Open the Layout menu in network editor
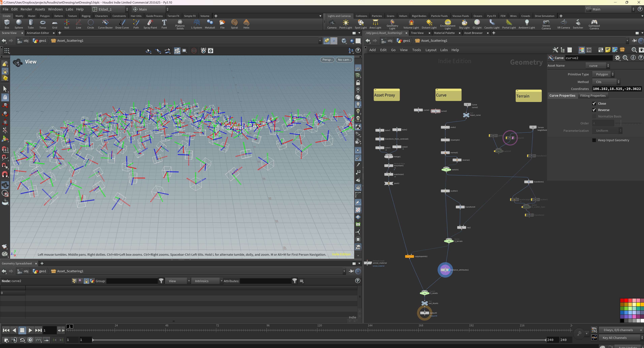This screenshot has width=644, height=348. point(431,50)
